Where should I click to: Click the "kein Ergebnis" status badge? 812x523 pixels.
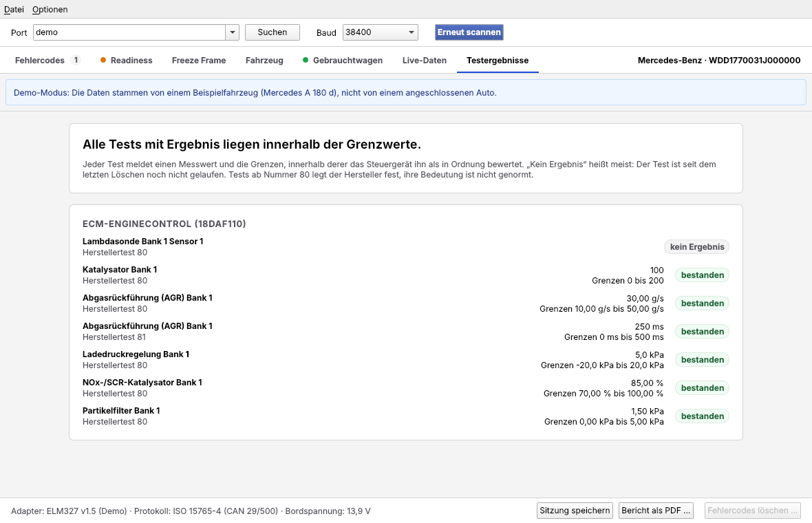(x=697, y=247)
